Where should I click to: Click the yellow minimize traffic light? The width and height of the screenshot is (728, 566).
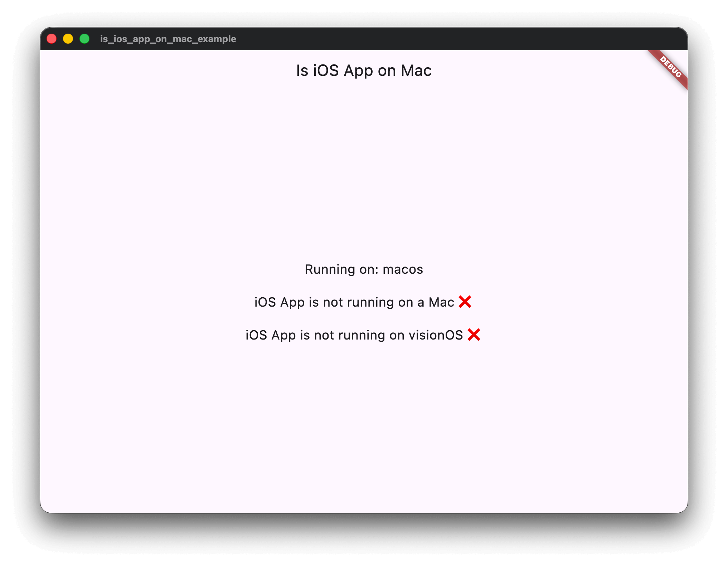tap(68, 38)
